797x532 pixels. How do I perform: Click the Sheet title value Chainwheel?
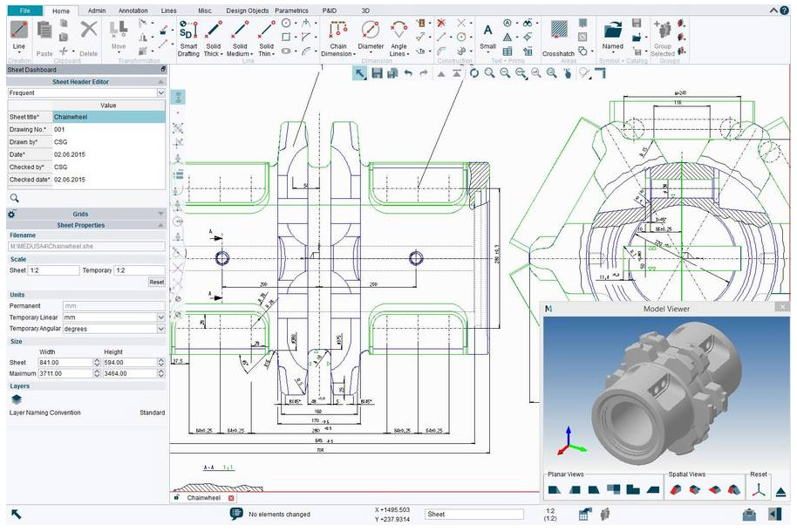click(x=109, y=117)
